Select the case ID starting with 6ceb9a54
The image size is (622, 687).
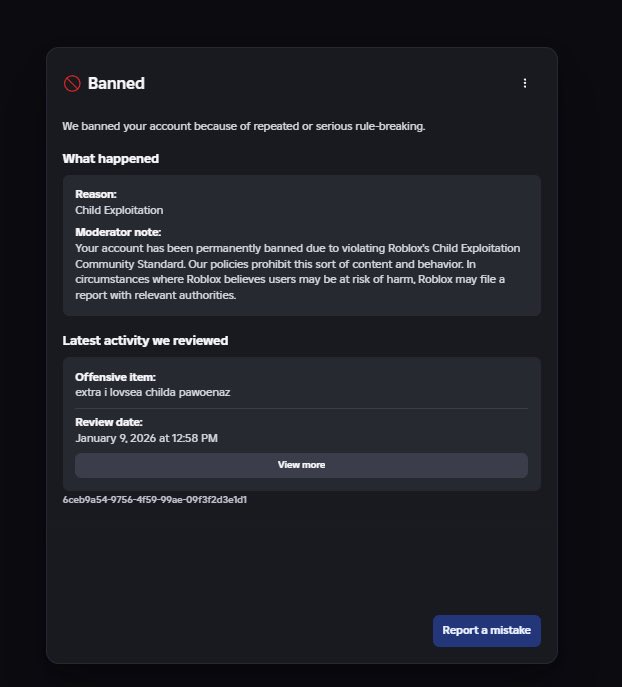coord(155,500)
